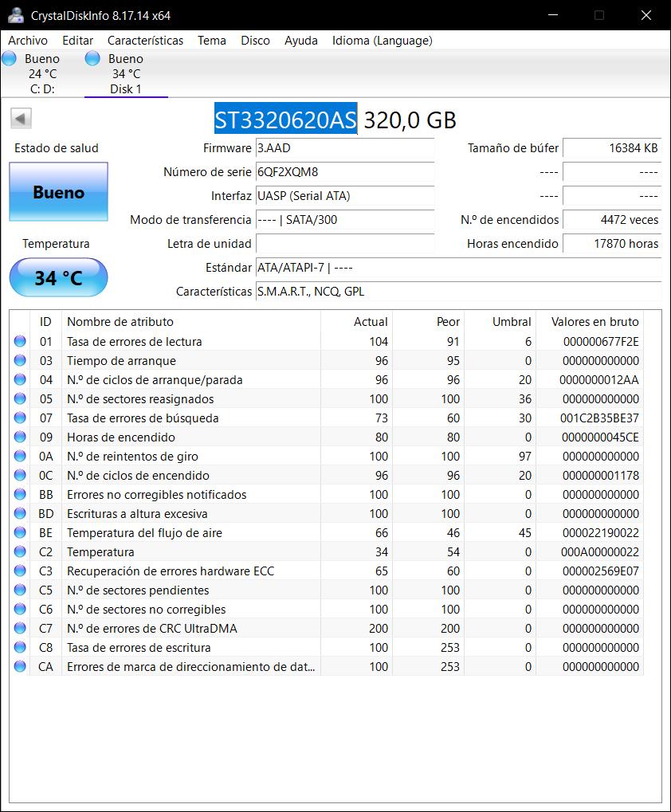
Task: Click status orb for Temperatura attribute C2
Action: (20, 552)
